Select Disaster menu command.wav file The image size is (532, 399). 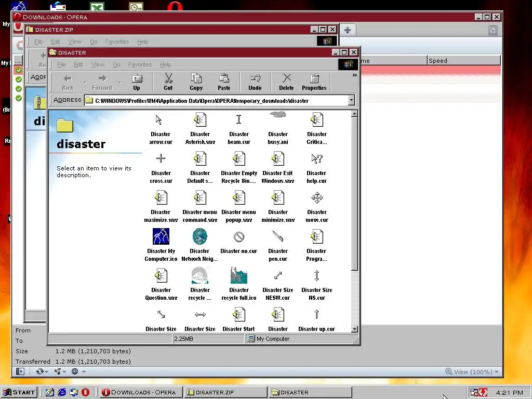point(200,207)
